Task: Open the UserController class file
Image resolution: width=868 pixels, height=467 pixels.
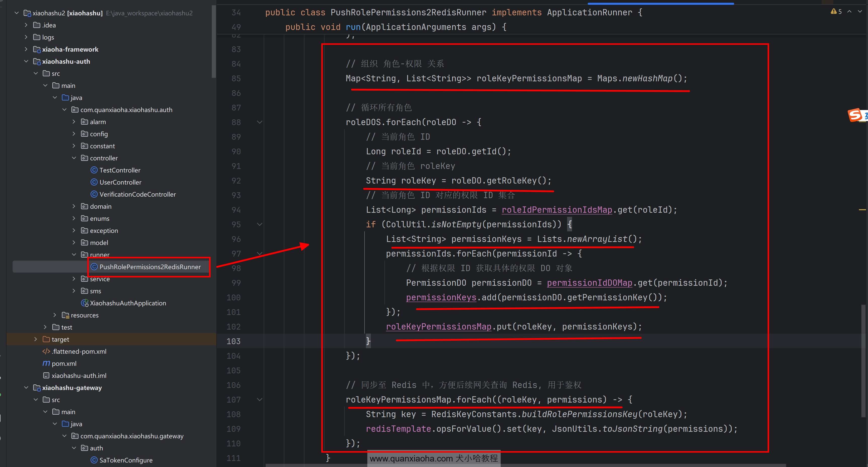Action: click(120, 182)
